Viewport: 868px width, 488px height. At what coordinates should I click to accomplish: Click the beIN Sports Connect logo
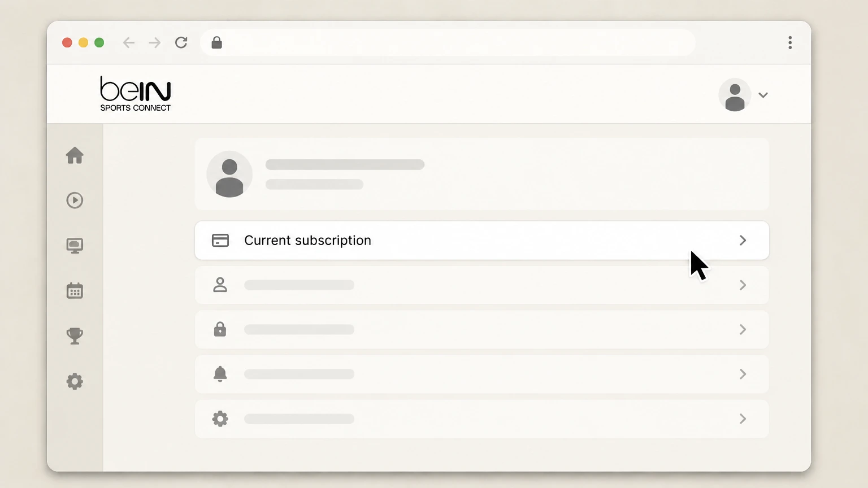136,94
